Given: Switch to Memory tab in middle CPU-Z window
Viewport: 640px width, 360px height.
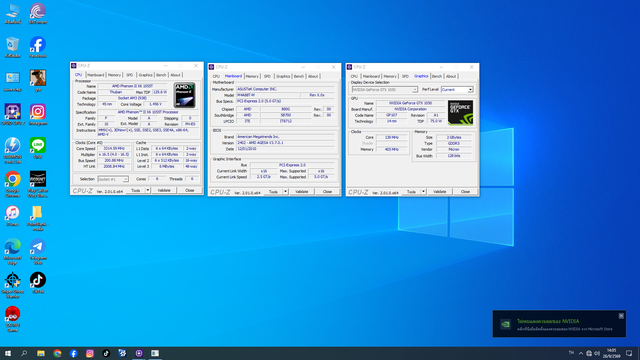Looking at the screenshot, I should pyautogui.click(x=252, y=76).
